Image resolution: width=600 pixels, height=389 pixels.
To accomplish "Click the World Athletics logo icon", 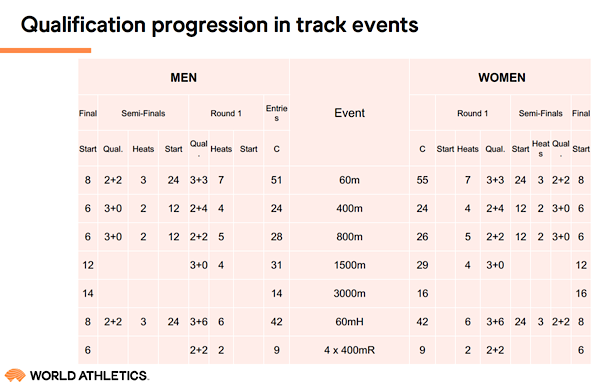I will pos(15,375).
